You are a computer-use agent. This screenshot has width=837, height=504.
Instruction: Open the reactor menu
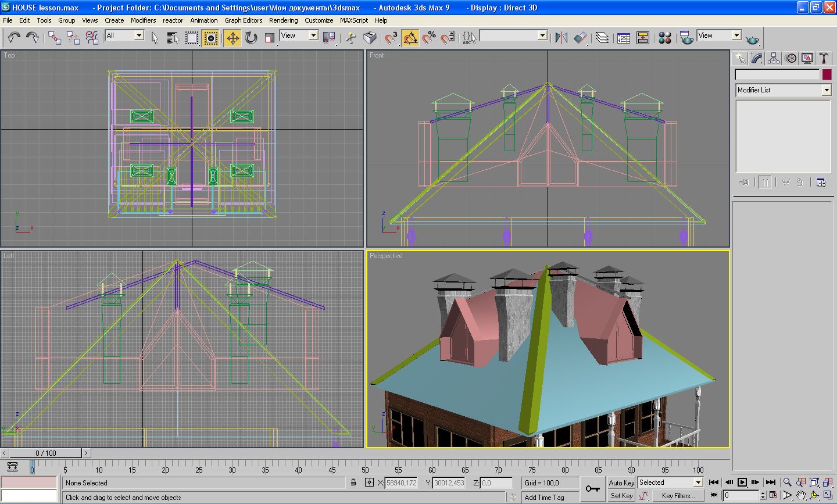[x=173, y=20]
